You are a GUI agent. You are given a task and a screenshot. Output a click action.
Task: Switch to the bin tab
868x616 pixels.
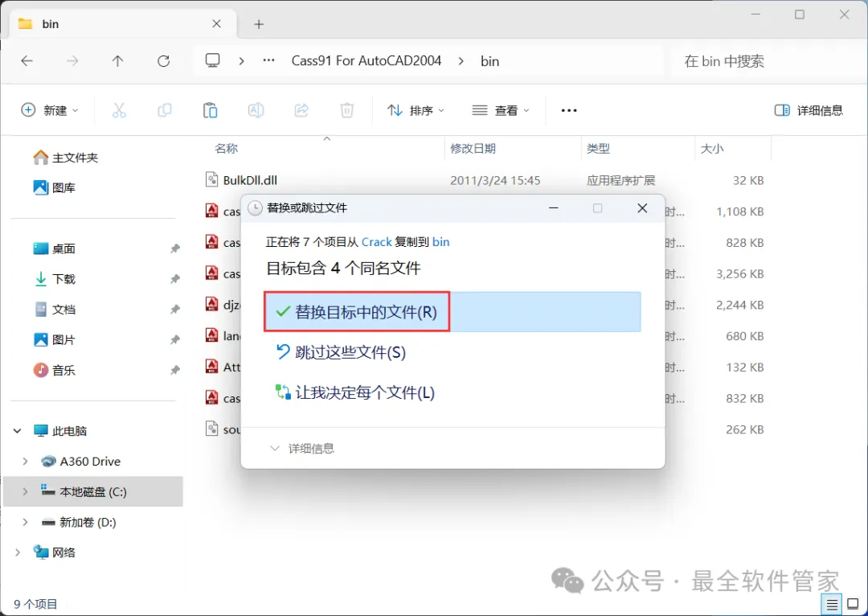[x=124, y=24]
